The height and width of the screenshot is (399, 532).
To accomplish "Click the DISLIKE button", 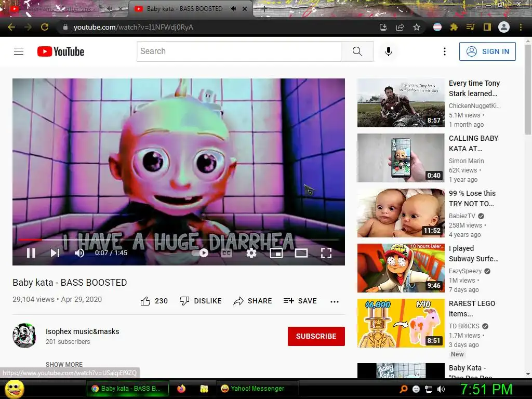I will click(x=201, y=301).
